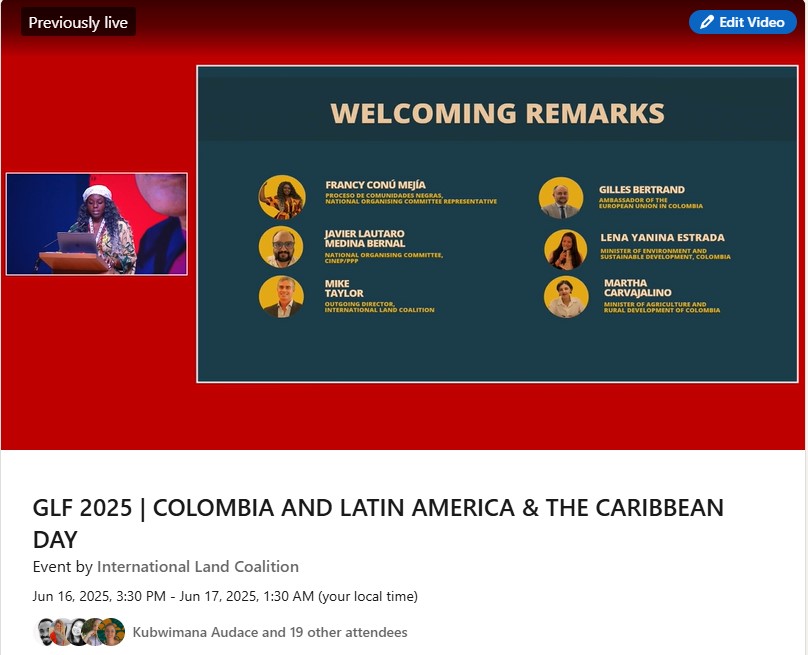Click the Welcoming Remarks slide in the video
The width and height of the screenshot is (808, 655).
click(x=497, y=224)
